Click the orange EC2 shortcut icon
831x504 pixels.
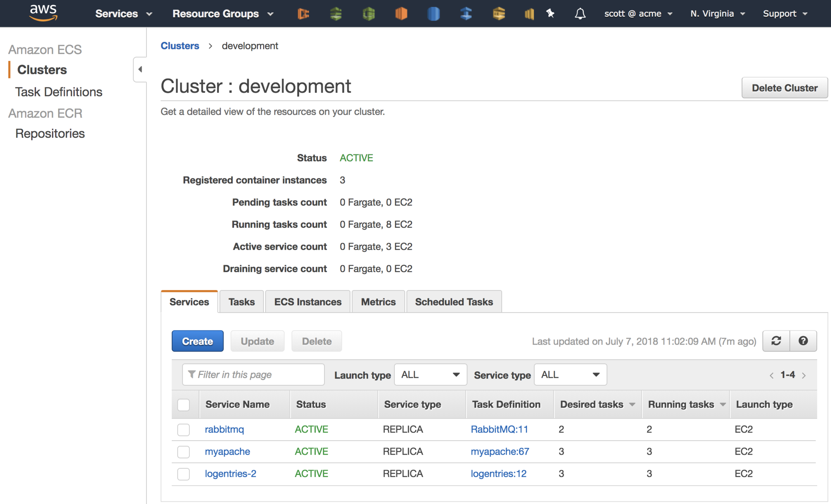coord(401,14)
